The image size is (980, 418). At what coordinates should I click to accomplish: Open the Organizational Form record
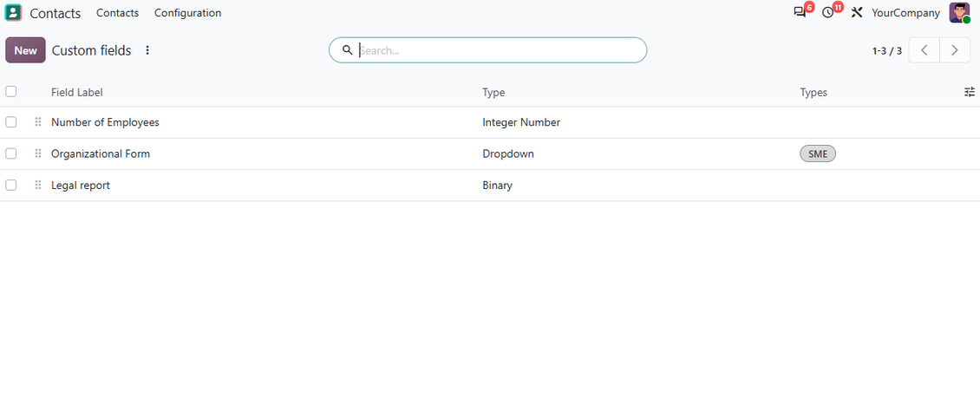(101, 153)
